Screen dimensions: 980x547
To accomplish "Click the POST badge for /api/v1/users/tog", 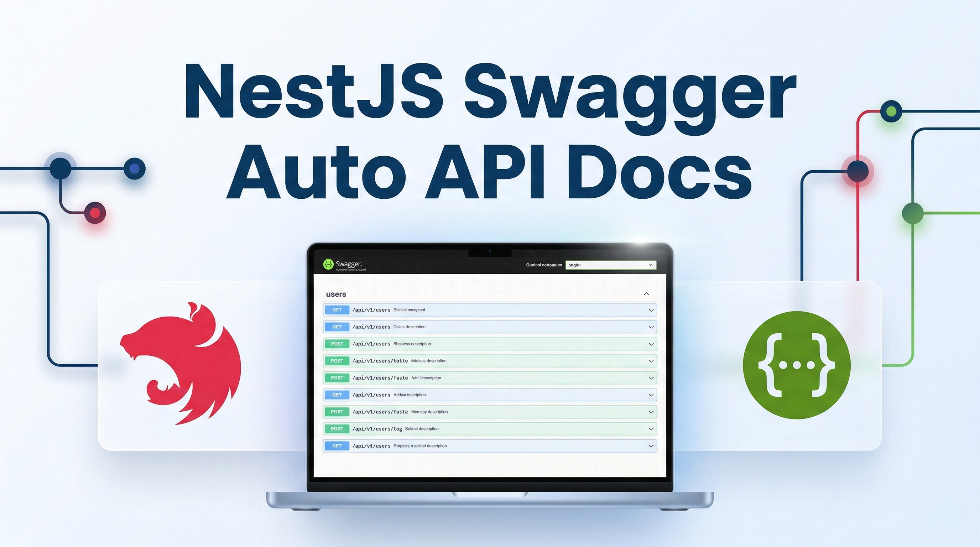I will (x=337, y=429).
